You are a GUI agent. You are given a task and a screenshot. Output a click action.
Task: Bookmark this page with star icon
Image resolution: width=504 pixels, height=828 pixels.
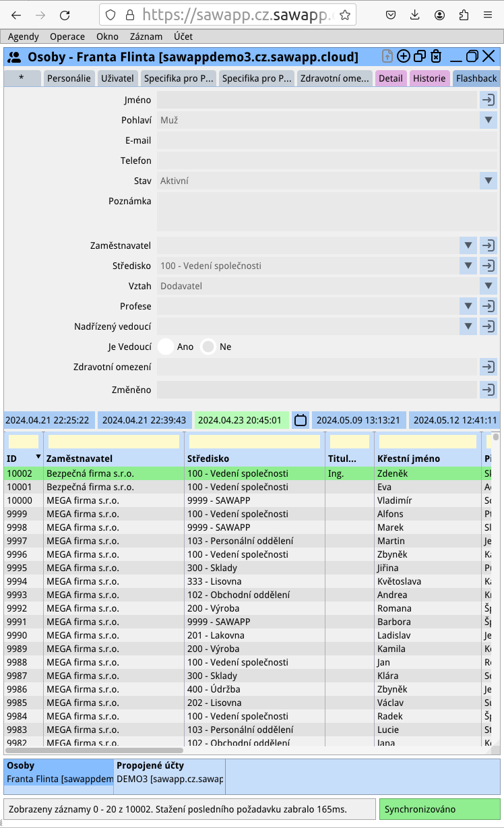click(x=344, y=15)
